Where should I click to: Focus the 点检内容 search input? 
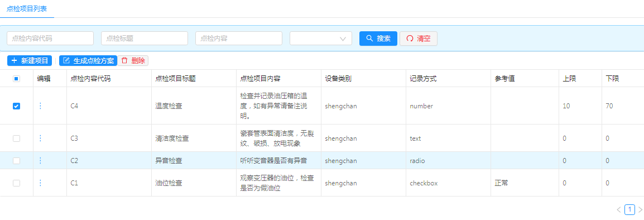click(239, 38)
